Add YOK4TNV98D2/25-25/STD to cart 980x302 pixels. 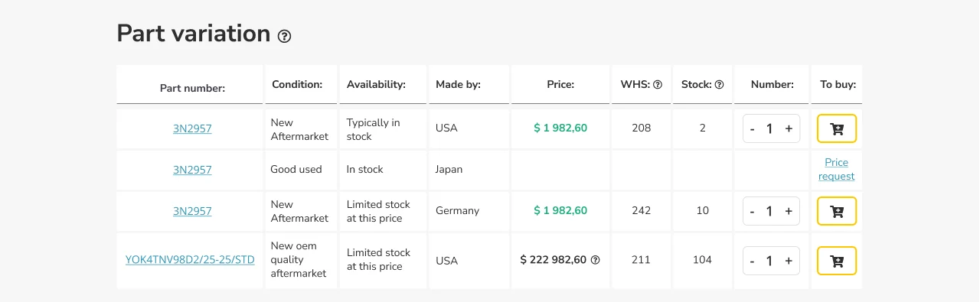coord(837,261)
